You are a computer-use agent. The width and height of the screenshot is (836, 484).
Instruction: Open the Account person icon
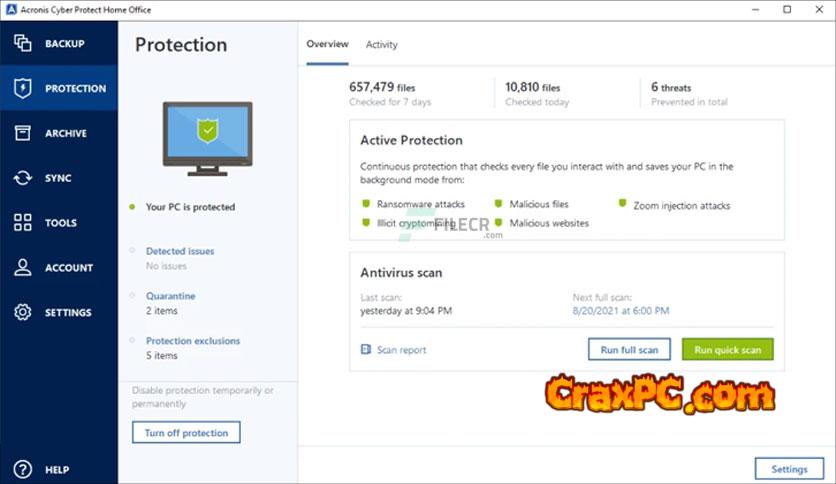22,267
